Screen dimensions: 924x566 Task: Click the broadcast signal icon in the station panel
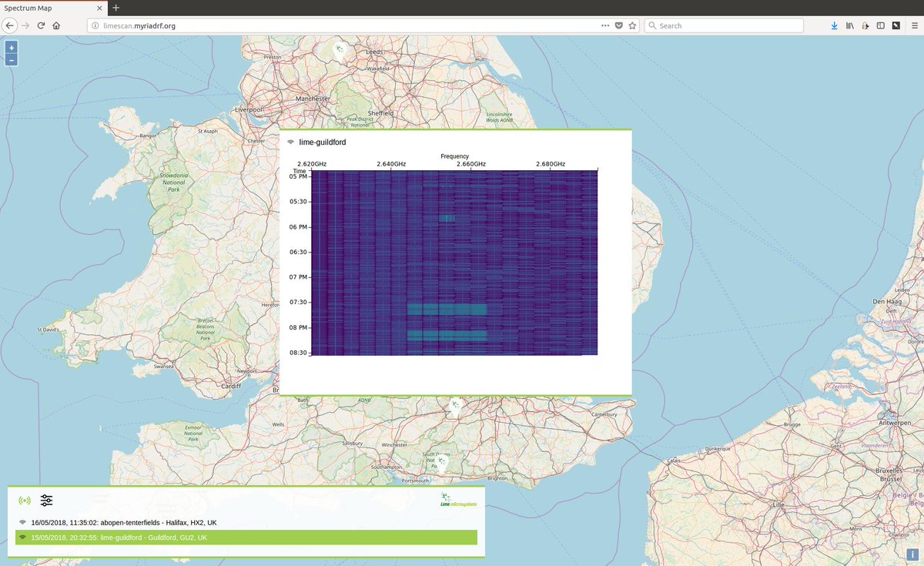(23, 500)
